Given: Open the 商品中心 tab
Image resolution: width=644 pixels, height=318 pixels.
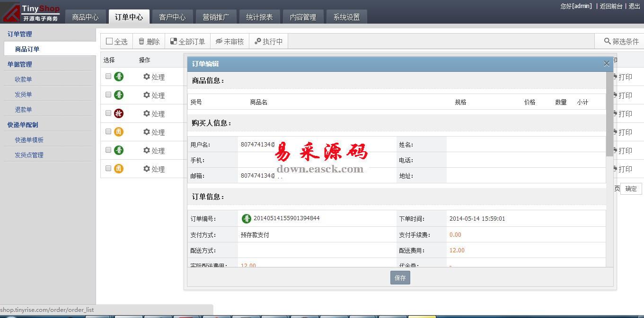Looking at the screenshot, I should point(85,17).
